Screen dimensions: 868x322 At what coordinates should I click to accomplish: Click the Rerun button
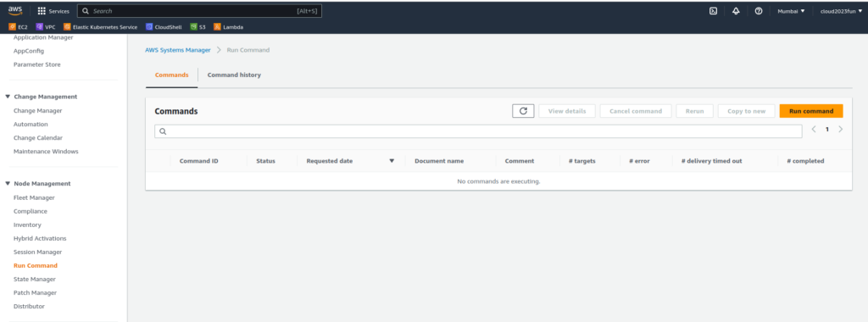695,111
